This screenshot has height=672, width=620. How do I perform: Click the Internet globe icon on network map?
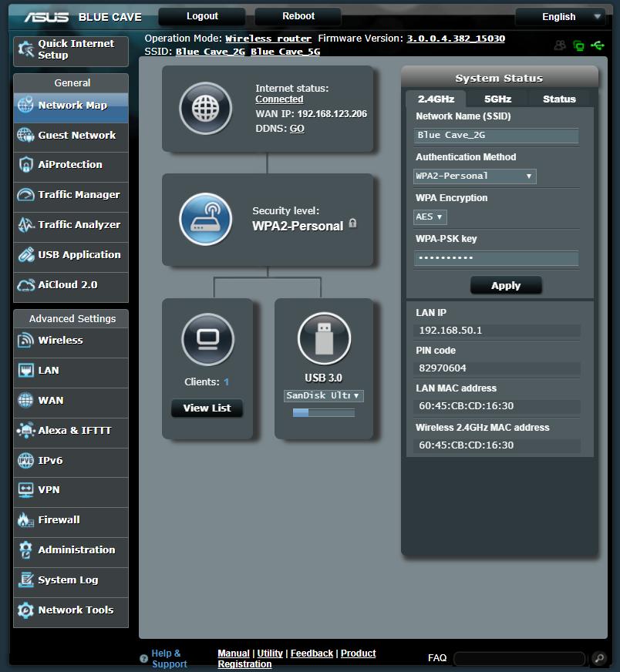206,109
